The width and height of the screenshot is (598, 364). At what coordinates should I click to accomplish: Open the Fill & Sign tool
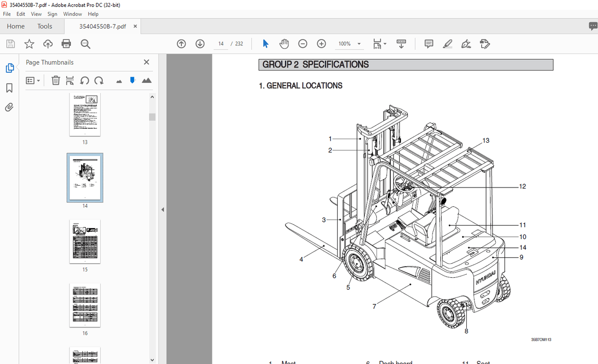coord(485,43)
